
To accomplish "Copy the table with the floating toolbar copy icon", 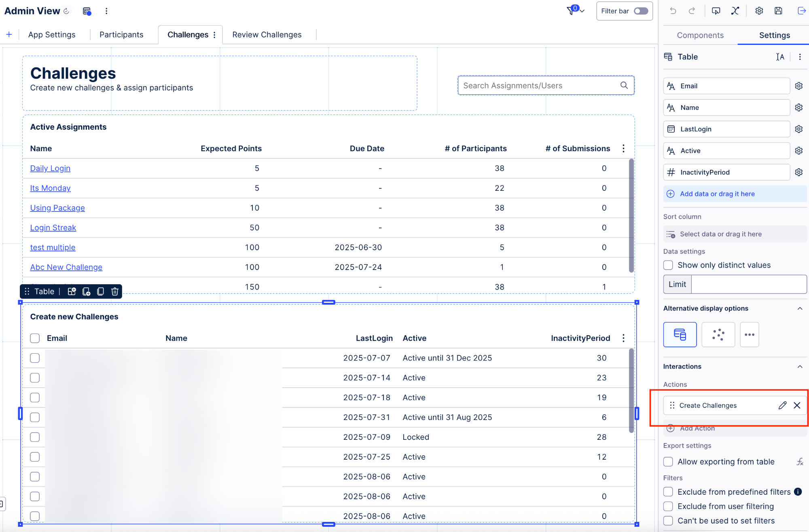I will [101, 291].
